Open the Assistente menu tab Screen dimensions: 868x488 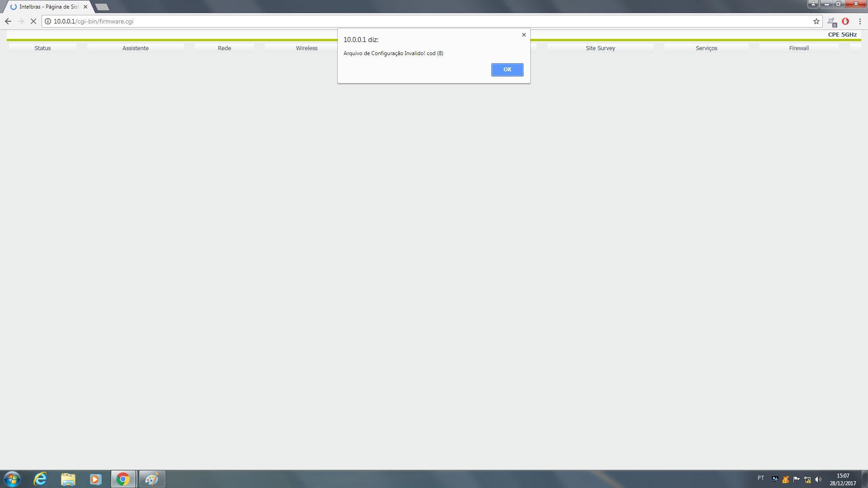[x=135, y=48]
